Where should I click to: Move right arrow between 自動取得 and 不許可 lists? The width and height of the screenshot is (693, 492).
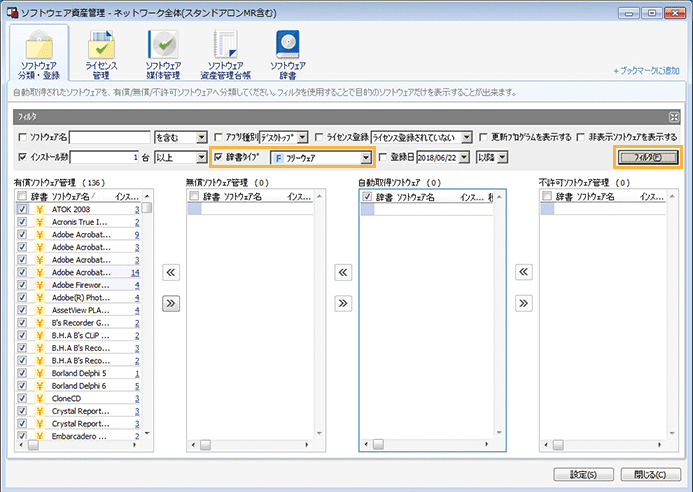(524, 303)
